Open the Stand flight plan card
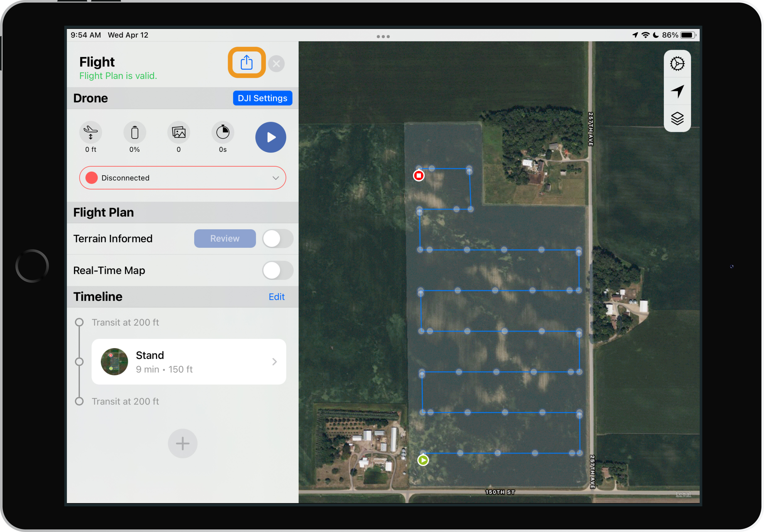The image size is (764, 532). (x=189, y=362)
